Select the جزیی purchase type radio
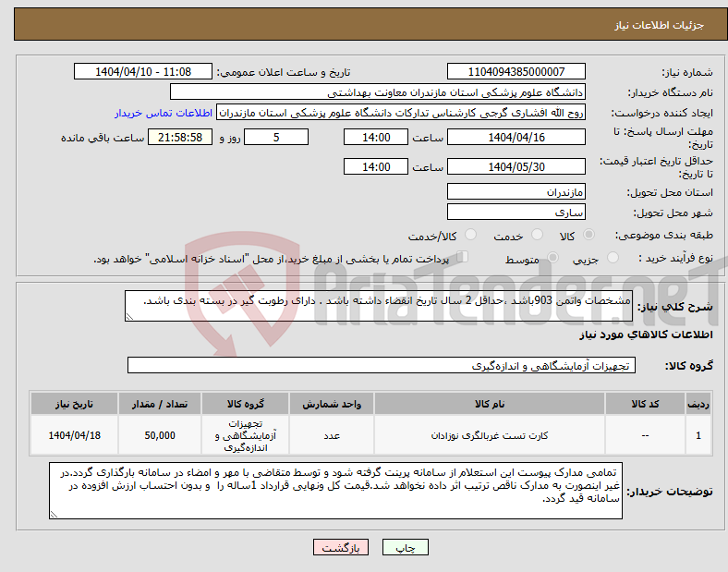 click(x=613, y=258)
